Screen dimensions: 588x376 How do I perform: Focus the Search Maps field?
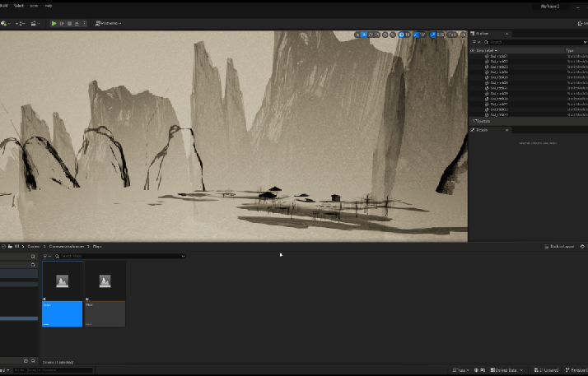[120, 256]
